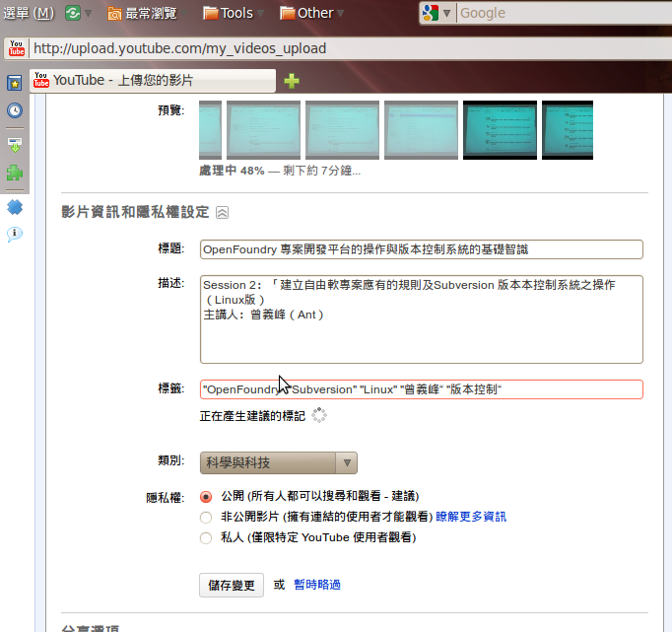Click the green sync icon in toolbar
The height and width of the screenshot is (632, 672).
[x=73, y=13]
